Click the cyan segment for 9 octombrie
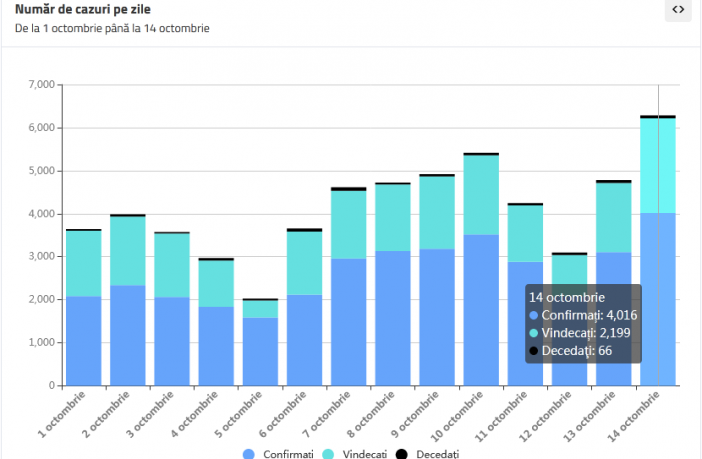Viewport: 702px width, 459px height. pyautogui.click(x=437, y=212)
